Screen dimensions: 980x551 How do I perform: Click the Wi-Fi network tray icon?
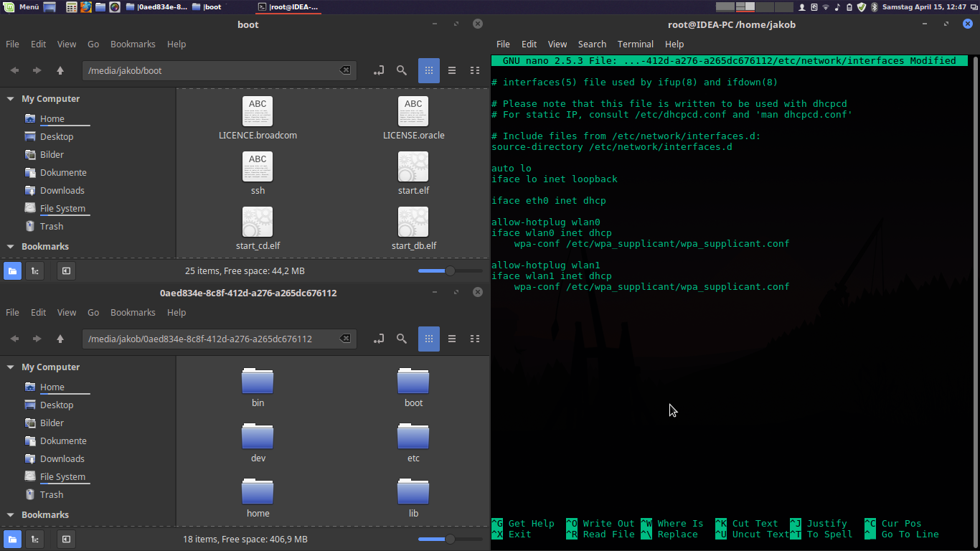click(x=826, y=7)
